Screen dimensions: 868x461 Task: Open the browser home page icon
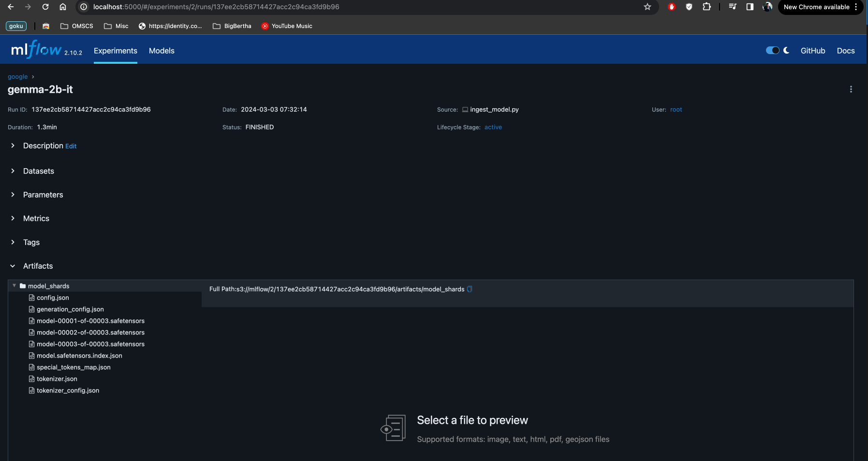pos(63,7)
